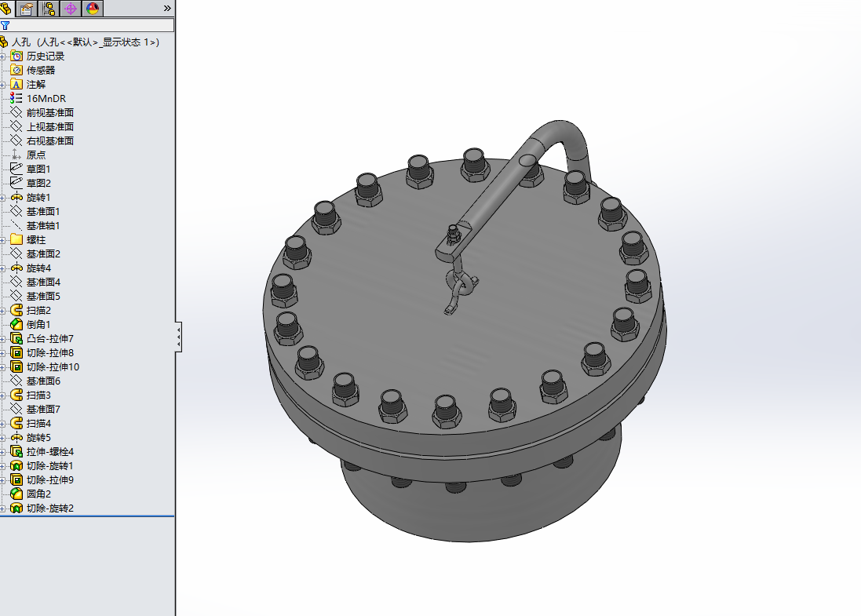Click the 旋转5 revolve icon
The height and width of the screenshot is (616, 861).
click(16, 438)
